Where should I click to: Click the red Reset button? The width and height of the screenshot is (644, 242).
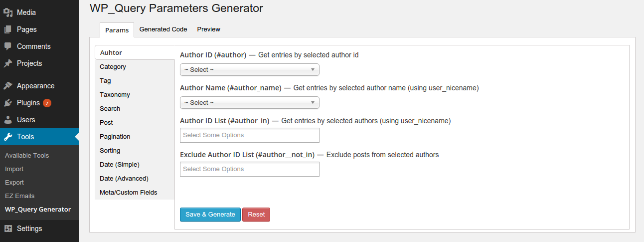click(x=256, y=215)
